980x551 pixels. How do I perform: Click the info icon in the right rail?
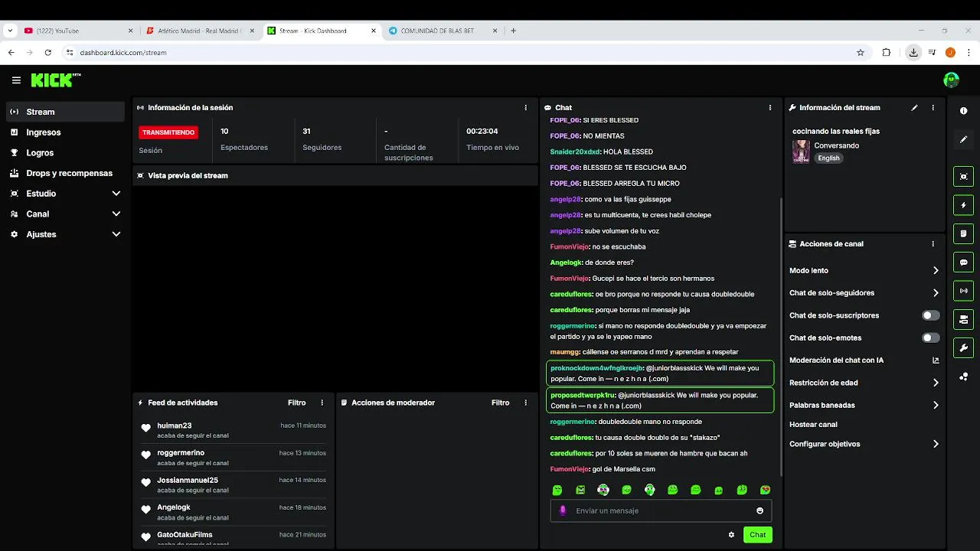tap(963, 111)
